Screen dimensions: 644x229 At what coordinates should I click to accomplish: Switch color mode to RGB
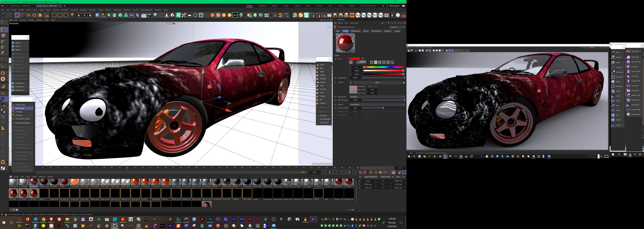(x=372, y=62)
